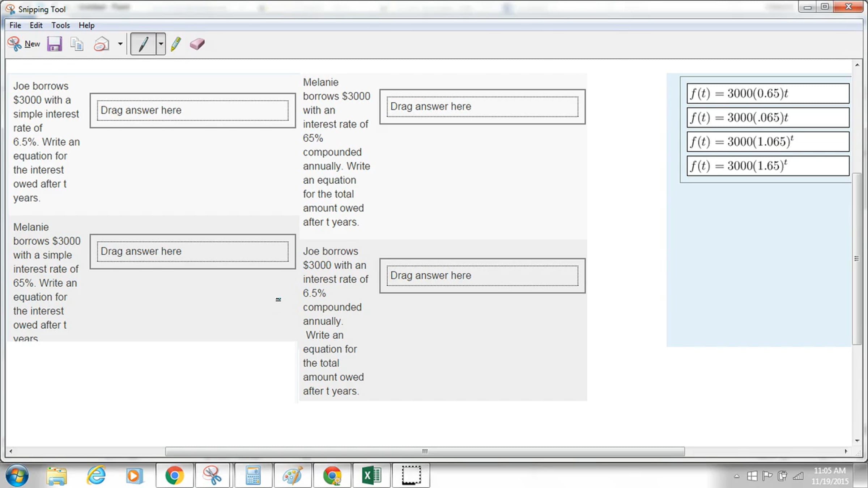Viewport: 868px width, 488px height.
Task: Open the Pen options dropdown arrow
Action: [161, 44]
